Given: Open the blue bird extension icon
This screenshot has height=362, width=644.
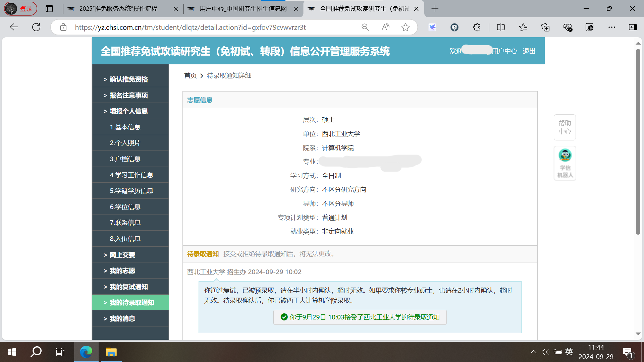Looking at the screenshot, I should (432, 27).
